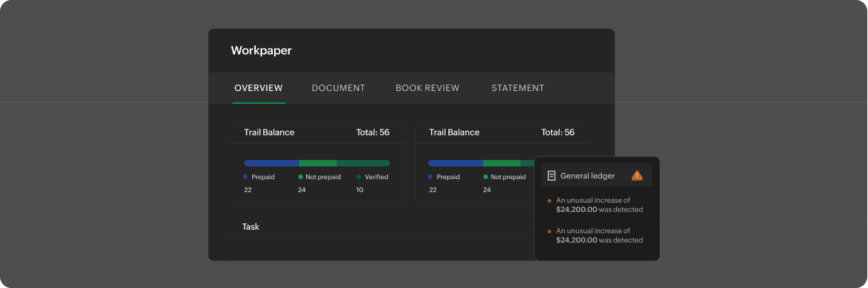Open the first unusual increase alert

pos(599,206)
